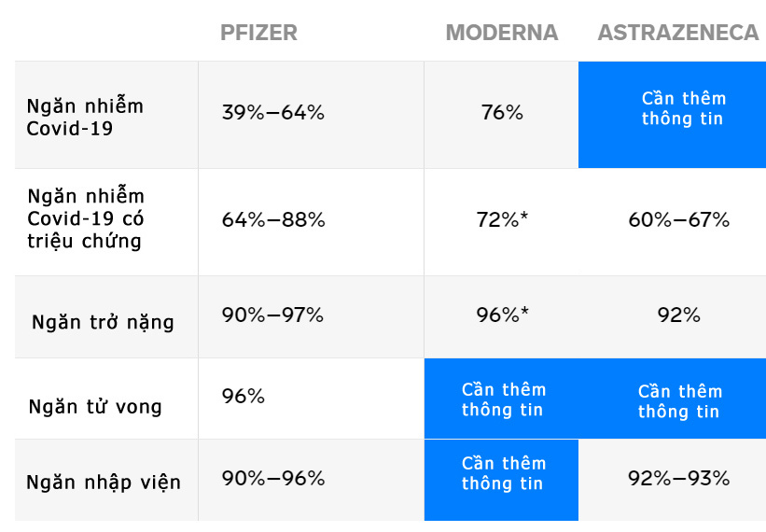Select the 72%* Moderna value

point(502,220)
